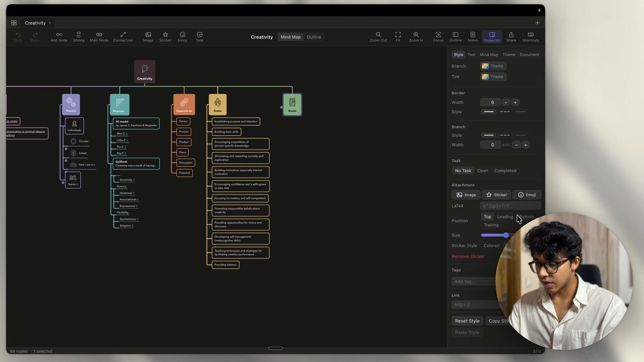Click the Add Node toolbar icon
644x362 pixels.
tap(59, 37)
